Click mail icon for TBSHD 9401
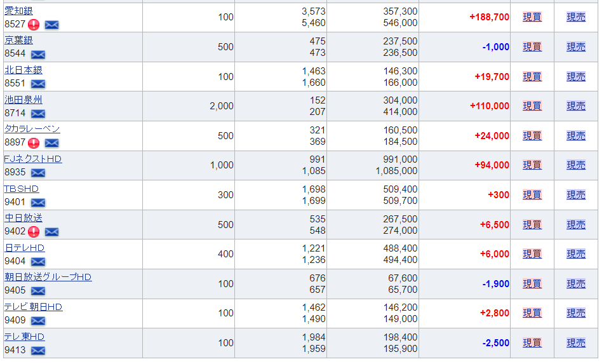This screenshot has width=604, height=364. [x=38, y=203]
